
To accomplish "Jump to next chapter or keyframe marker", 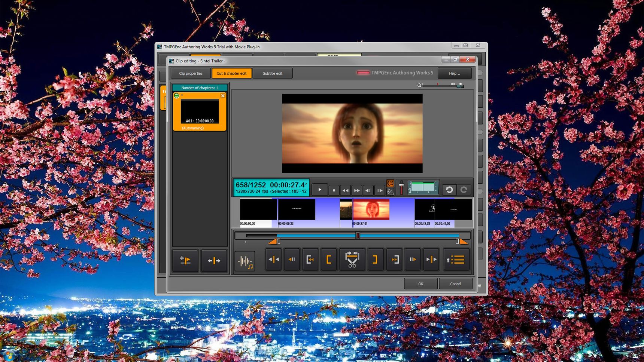I will 431,259.
